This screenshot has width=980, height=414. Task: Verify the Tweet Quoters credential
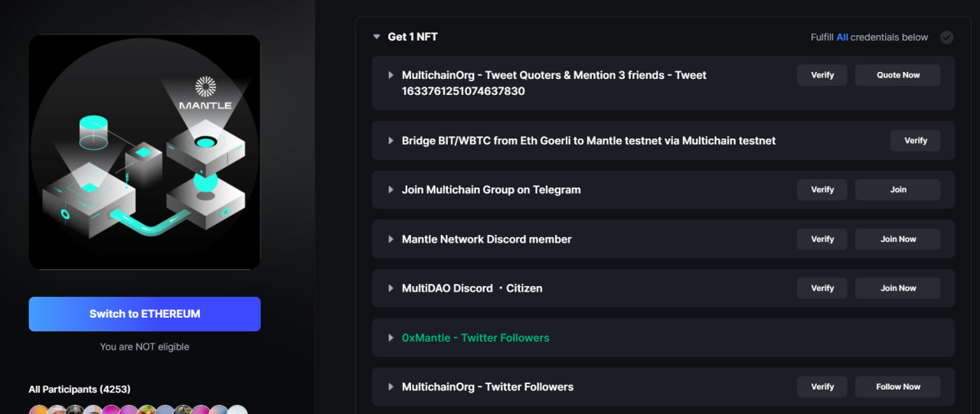tap(822, 75)
